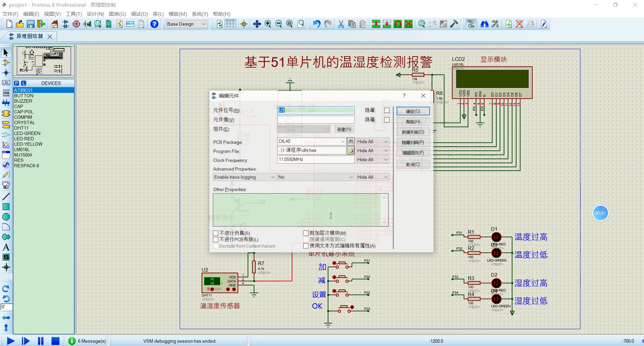Image resolution: width=644 pixels, height=346 pixels.
Task: Open the 调试(D) menu
Action: pos(139,14)
